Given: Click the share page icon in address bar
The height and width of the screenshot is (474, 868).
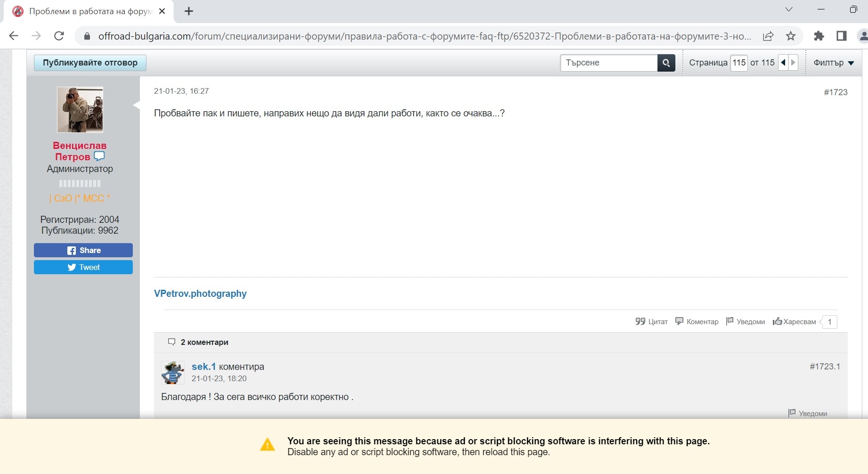Looking at the screenshot, I should click(x=768, y=36).
